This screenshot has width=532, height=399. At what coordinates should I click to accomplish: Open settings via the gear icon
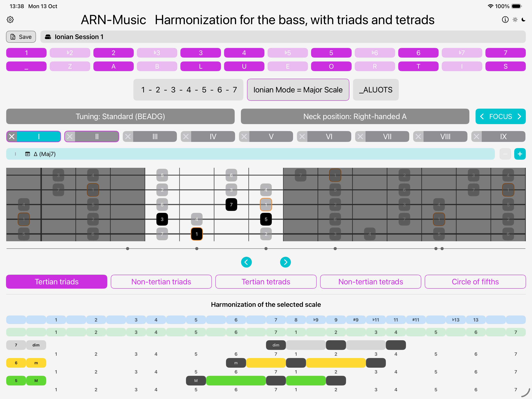pos(10,20)
